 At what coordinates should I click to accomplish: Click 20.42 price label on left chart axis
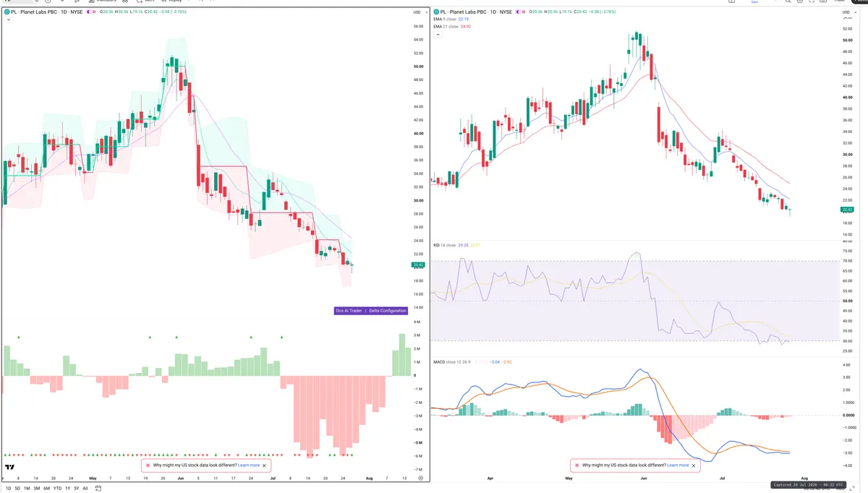coord(418,265)
